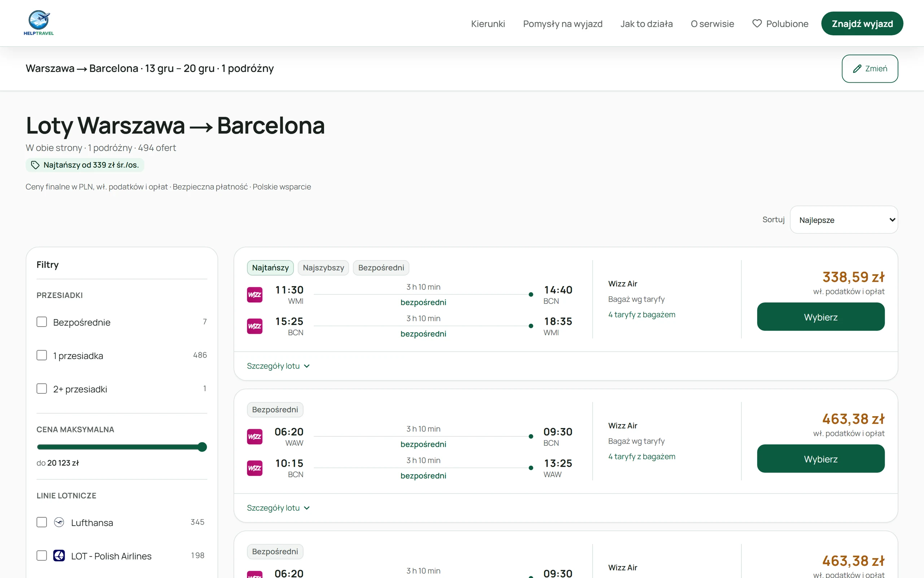The image size is (924, 578).
Task: Check the 2+ przesiadki filter
Action: click(x=42, y=389)
